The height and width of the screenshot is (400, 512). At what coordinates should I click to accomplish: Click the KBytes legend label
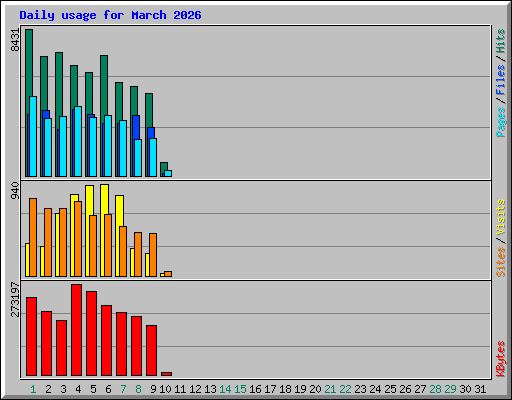click(x=501, y=359)
